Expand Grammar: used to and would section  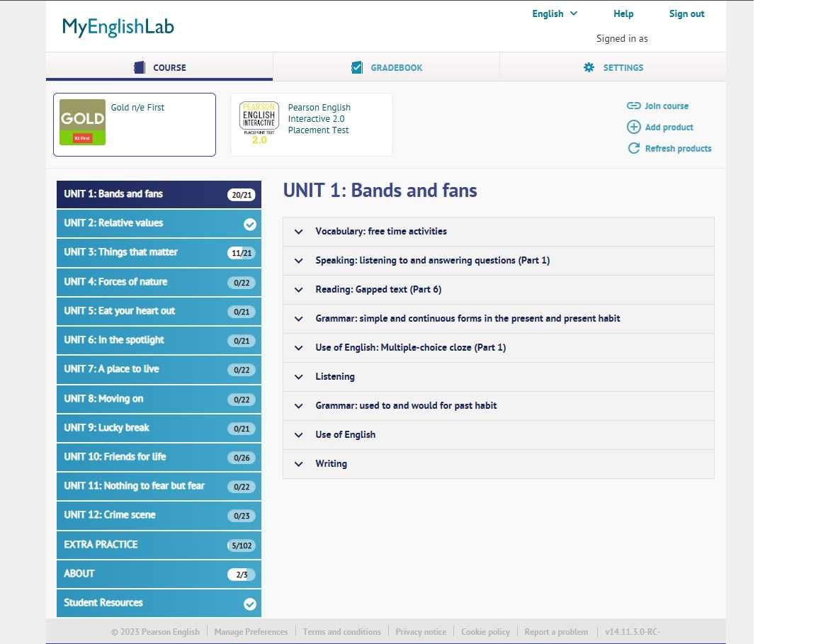coord(499,405)
